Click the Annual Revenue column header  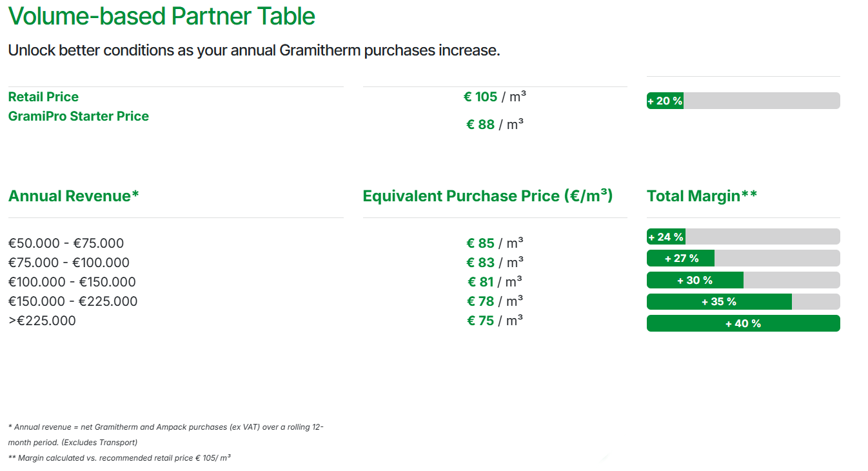point(74,196)
